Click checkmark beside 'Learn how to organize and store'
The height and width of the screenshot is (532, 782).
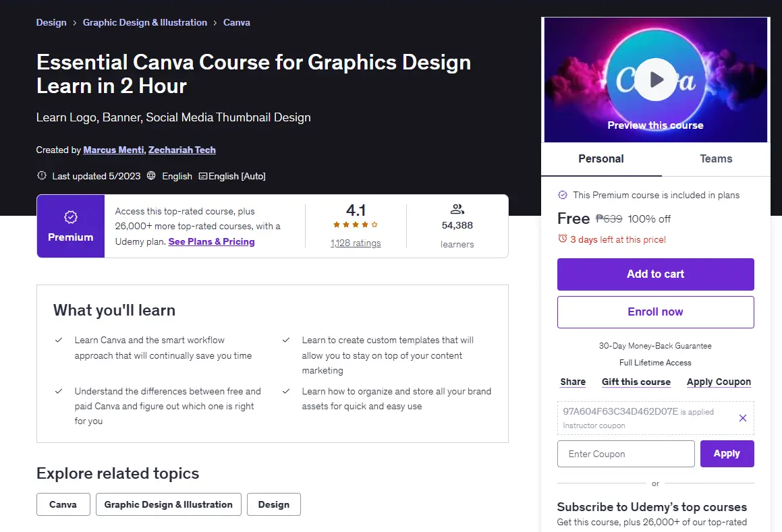[286, 391]
